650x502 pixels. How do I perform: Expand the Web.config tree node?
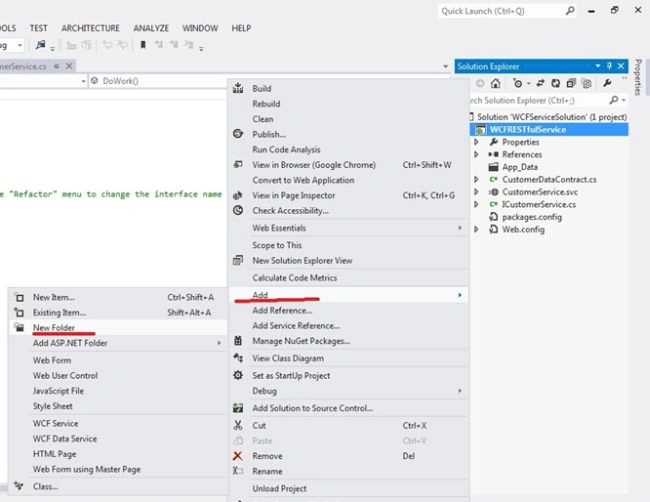476,229
